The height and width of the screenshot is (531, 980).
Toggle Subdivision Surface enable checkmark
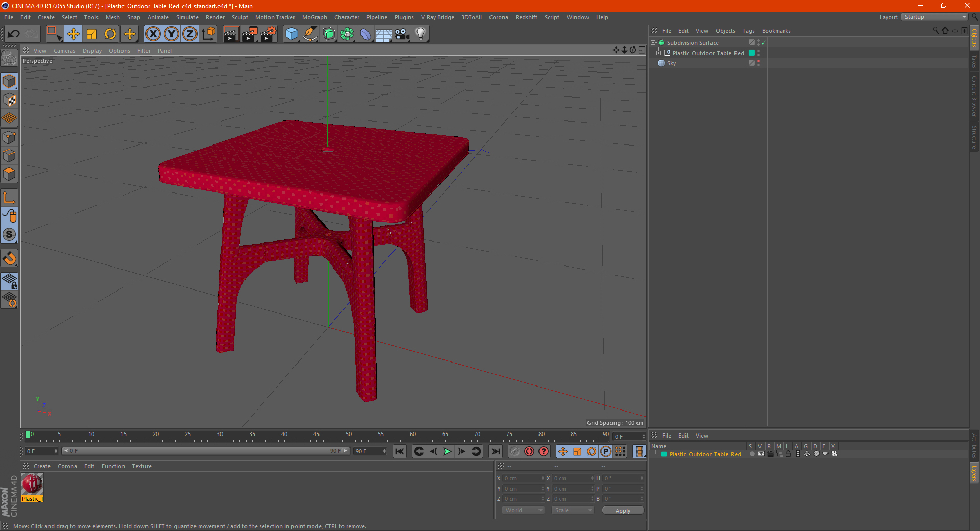(x=763, y=43)
